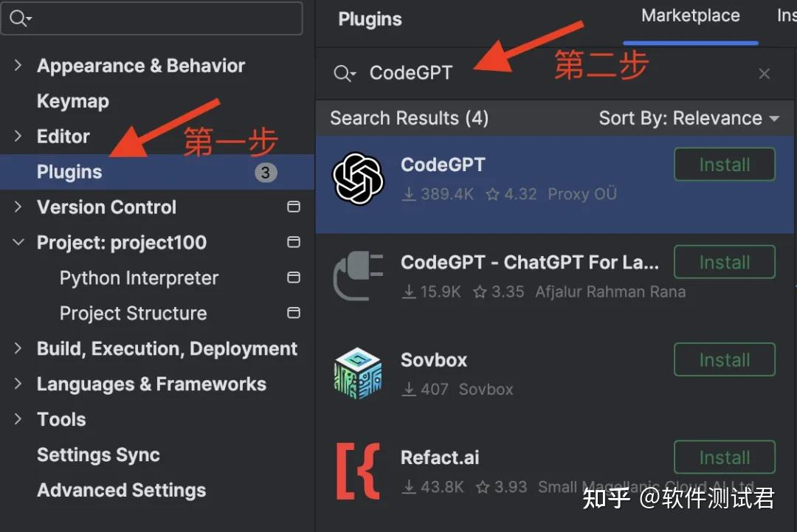Click the CodeGPT plugin logo icon

(359, 178)
